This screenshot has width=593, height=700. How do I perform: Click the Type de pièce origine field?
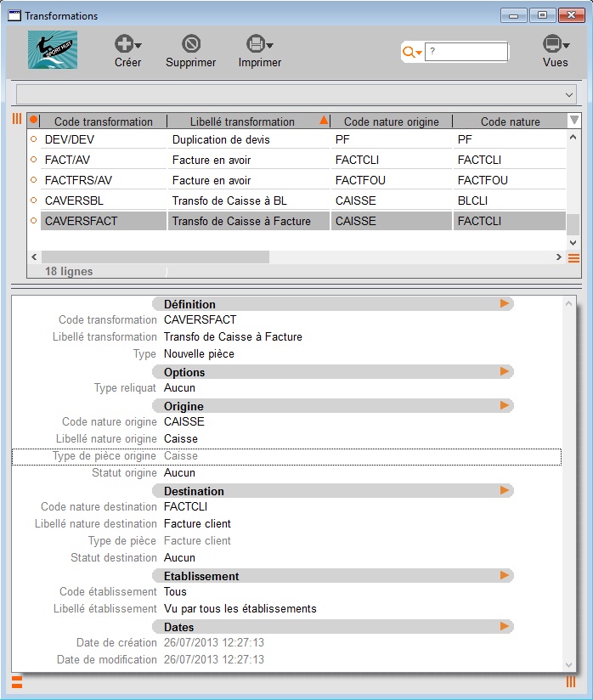(x=286, y=456)
